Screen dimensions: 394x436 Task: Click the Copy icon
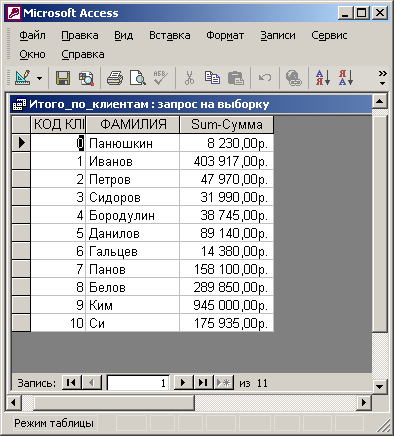[212, 78]
